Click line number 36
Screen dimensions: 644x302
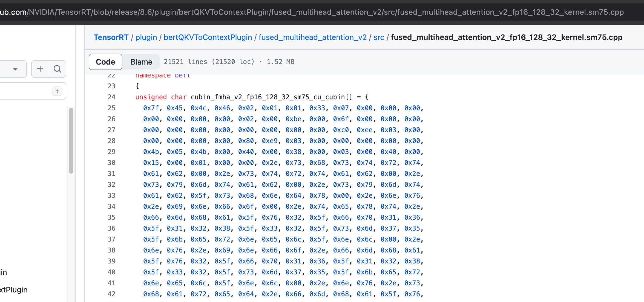[x=111, y=228]
